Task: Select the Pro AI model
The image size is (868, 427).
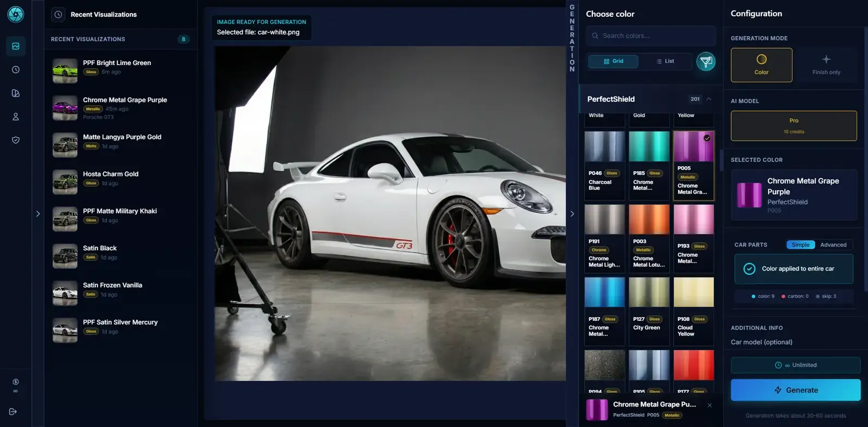Action: (x=794, y=126)
